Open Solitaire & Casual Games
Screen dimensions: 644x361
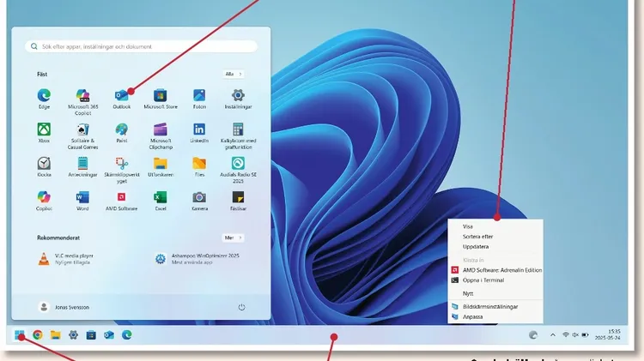pos(82,136)
